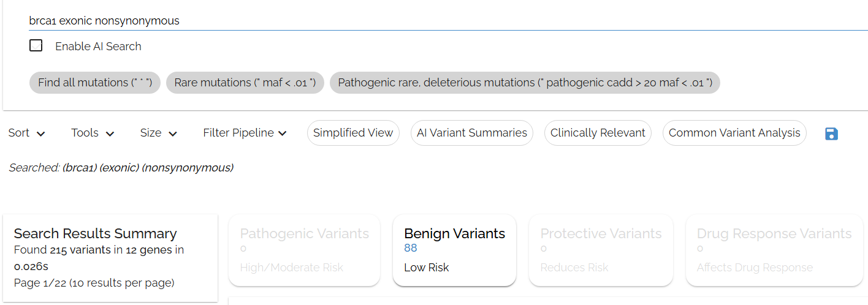868x305 pixels.
Task: Select the Clinically Relevant filter
Action: 598,133
